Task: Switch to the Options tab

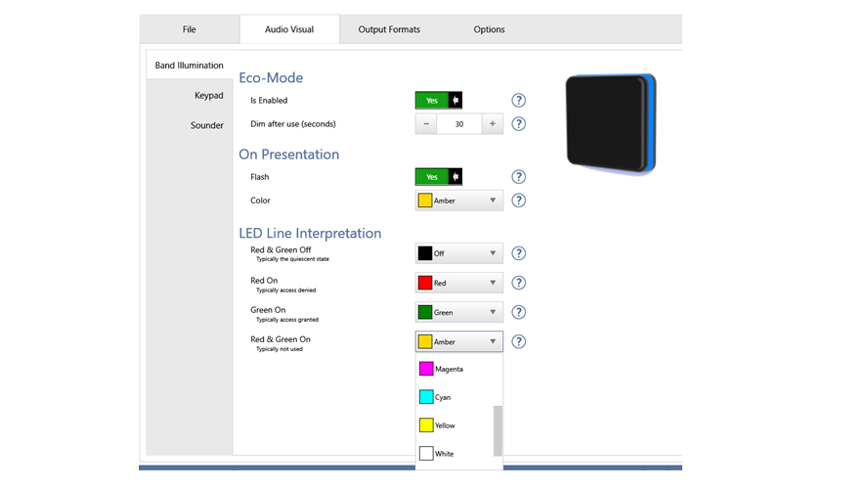Action: point(489,29)
